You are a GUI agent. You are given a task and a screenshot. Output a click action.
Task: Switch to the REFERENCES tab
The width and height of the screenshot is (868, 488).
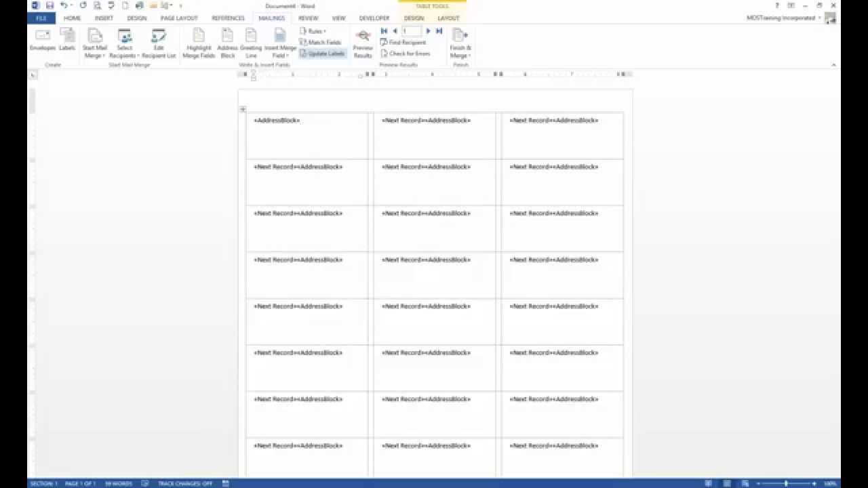coord(228,18)
